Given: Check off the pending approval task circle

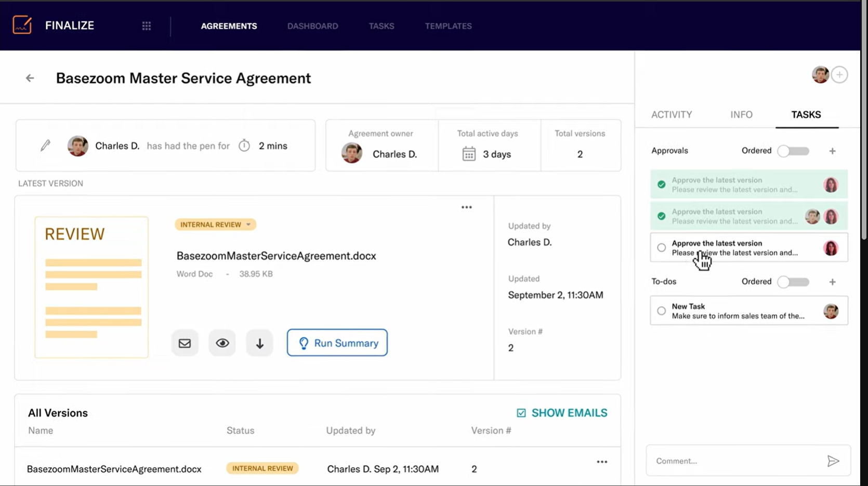Looking at the screenshot, I should [x=661, y=247].
